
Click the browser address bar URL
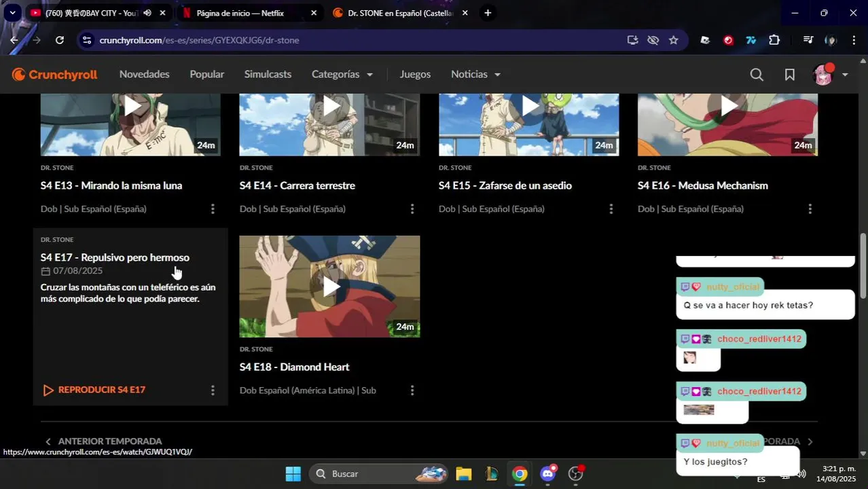tap(199, 40)
